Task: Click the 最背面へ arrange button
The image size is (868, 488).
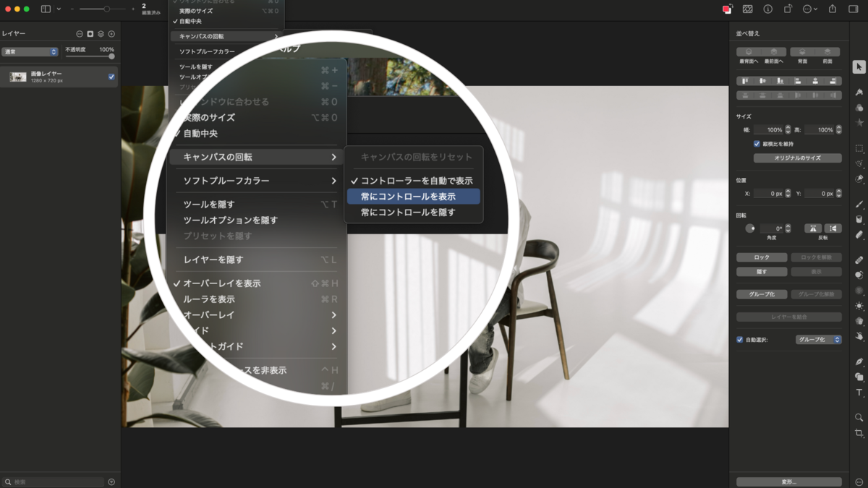Action: (x=749, y=52)
